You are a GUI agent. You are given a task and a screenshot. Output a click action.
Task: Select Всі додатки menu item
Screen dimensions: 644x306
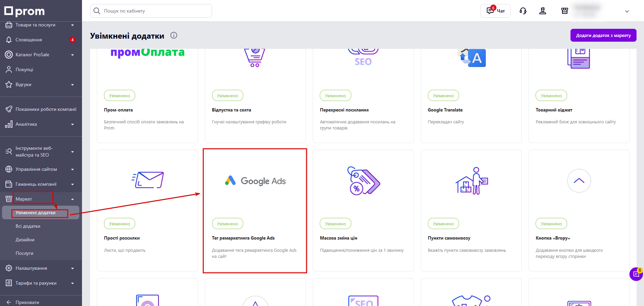[28, 226]
